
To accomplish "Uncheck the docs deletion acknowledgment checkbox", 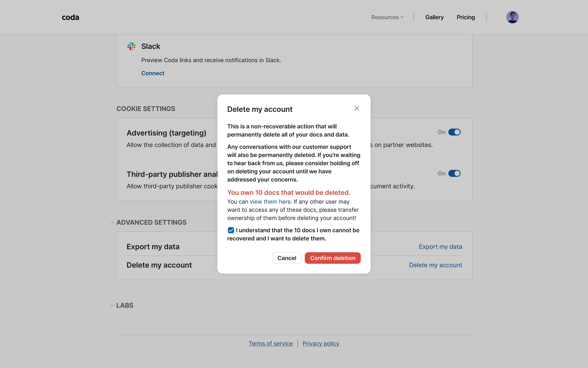I will (x=231, y=230).
